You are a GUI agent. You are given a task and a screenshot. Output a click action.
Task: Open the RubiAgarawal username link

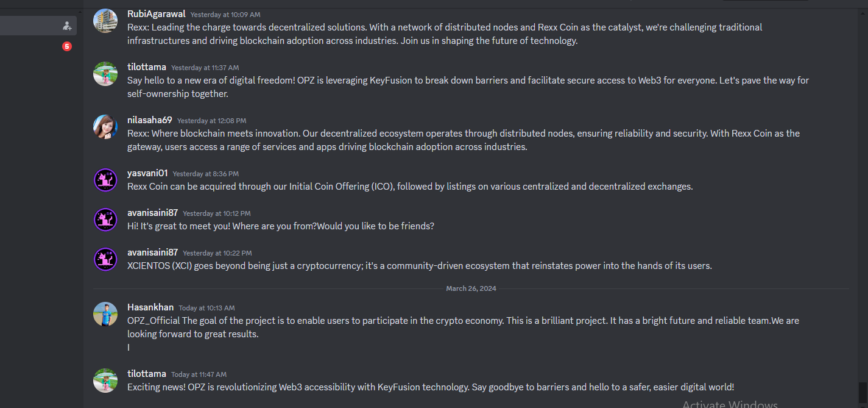click(x=156, y=13)
